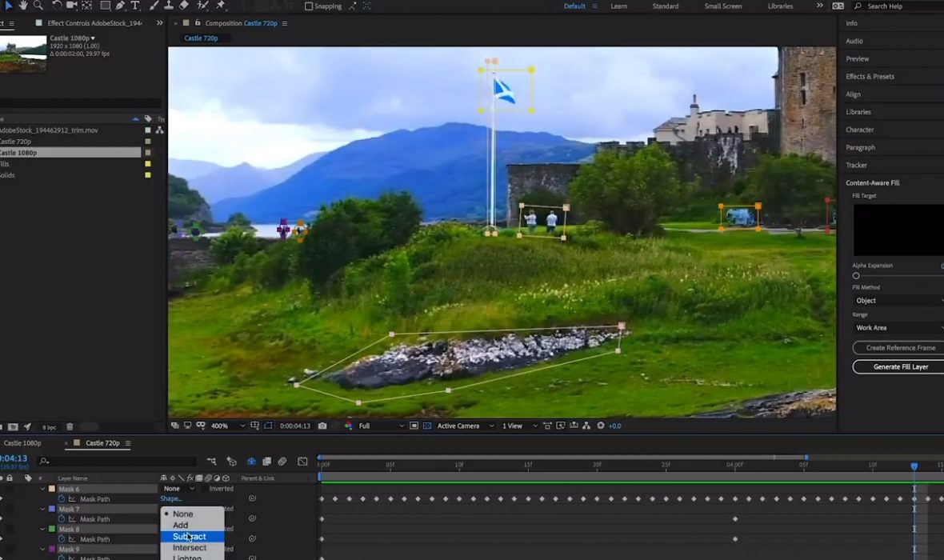Screen dimensions: 944x560
Task: Select the Pen tool
Action: (120, 6)
